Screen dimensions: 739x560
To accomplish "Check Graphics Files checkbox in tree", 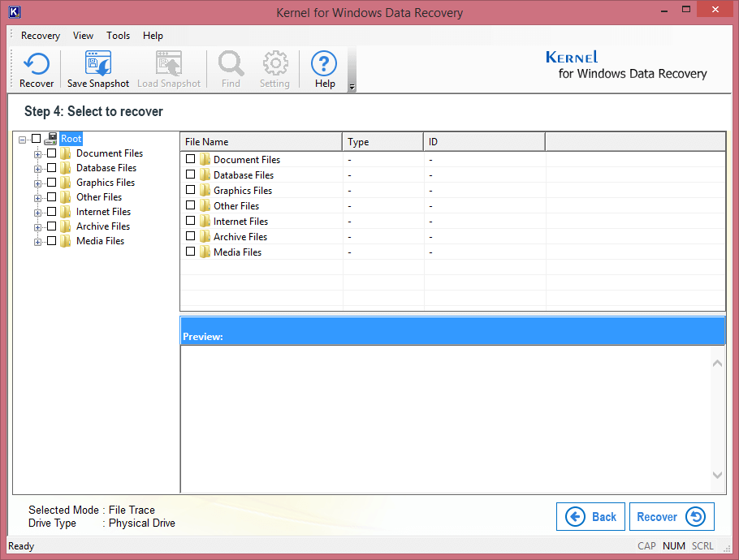I will tap(52, 183).
